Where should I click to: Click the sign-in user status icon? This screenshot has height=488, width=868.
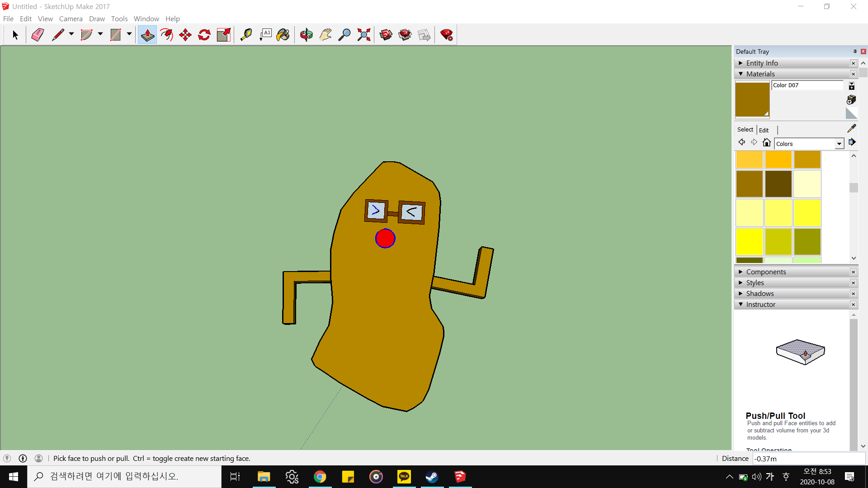click(39, 458)
